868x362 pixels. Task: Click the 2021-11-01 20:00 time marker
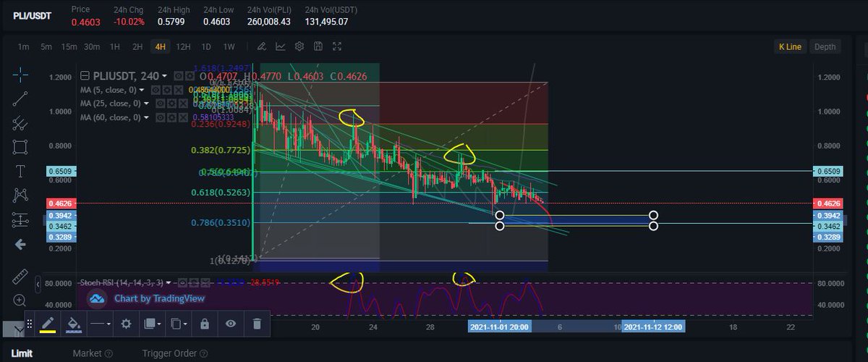501,327
